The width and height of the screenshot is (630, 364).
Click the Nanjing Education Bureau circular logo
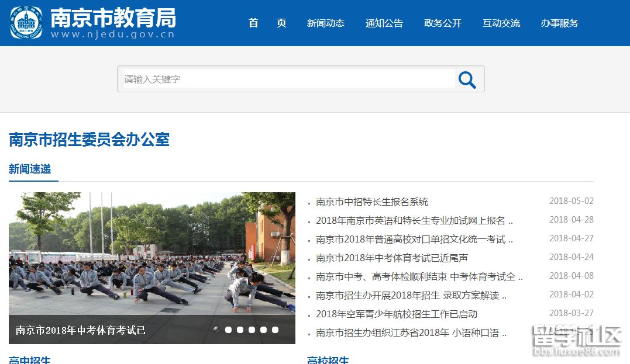[26, 23]
